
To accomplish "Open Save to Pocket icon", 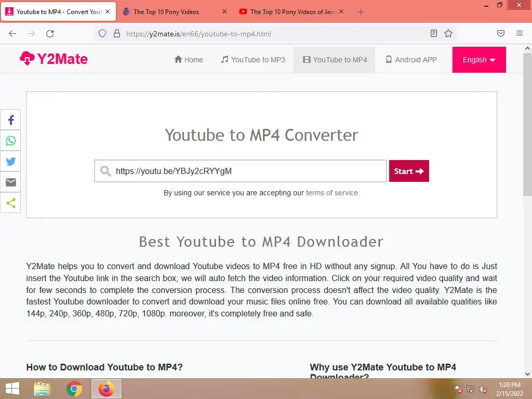I will [501, 33].
